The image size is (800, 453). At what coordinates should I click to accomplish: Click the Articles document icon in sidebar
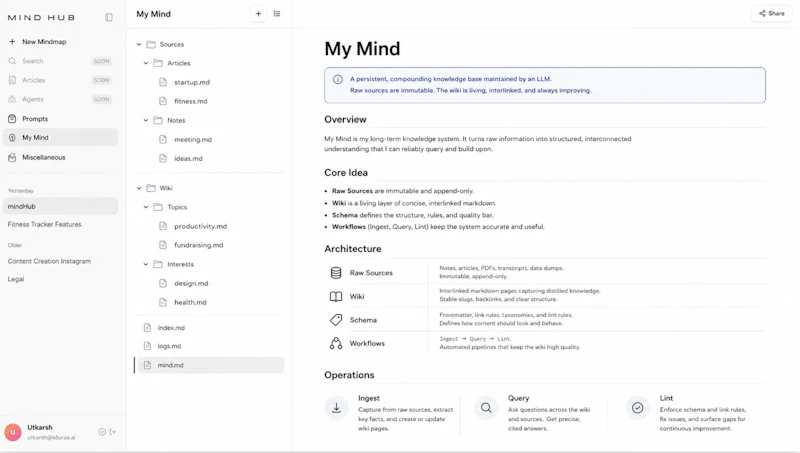12,80
